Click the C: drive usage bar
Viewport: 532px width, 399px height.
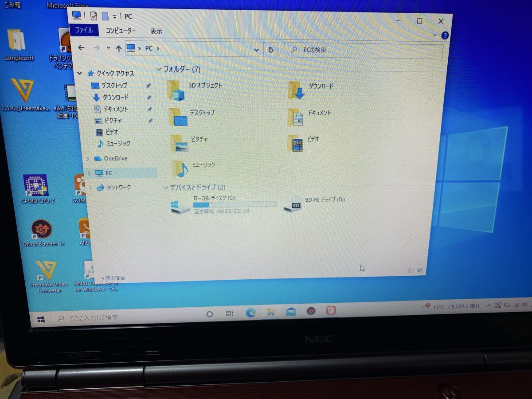235,205
